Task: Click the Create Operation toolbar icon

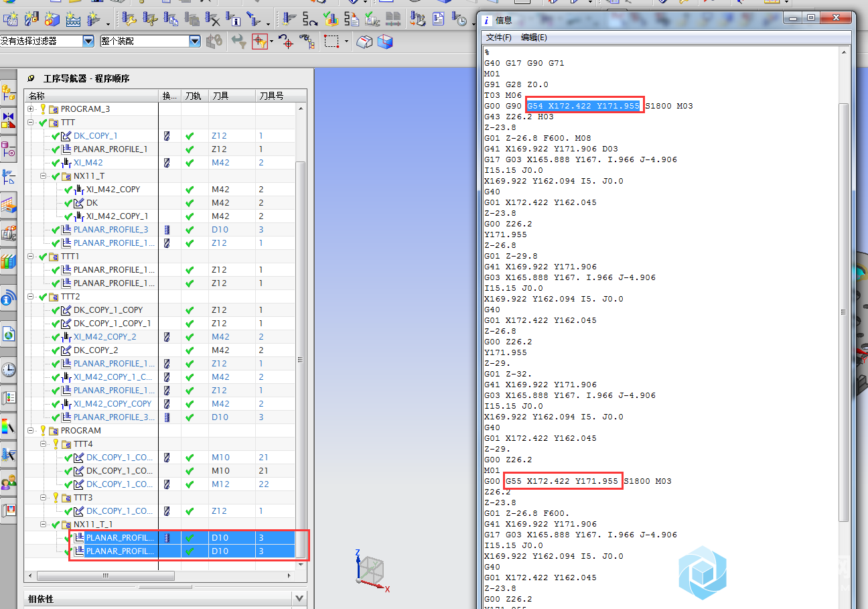Action: coord(94,19)
